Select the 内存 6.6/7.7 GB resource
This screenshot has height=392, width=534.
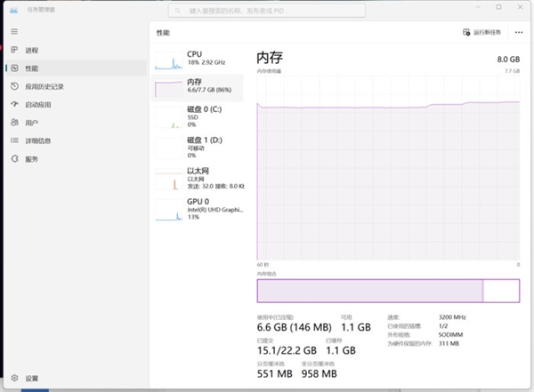point(198,88)
